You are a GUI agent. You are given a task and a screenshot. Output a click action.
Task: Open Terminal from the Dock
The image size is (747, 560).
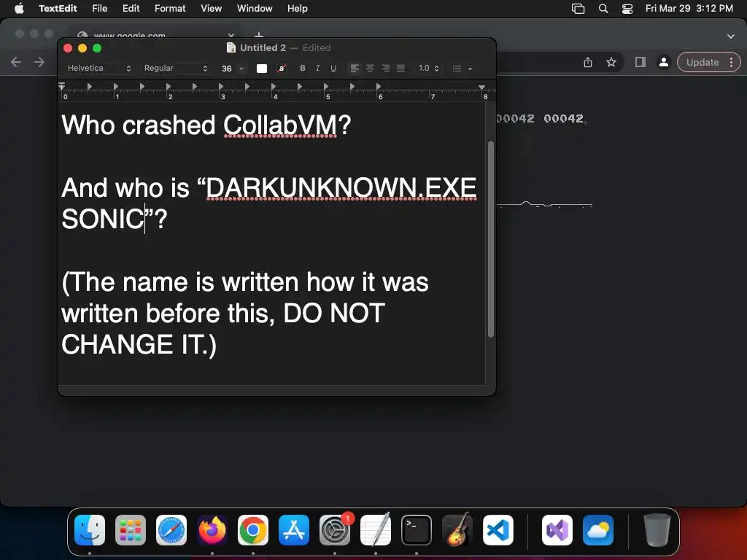pos(417,530)
